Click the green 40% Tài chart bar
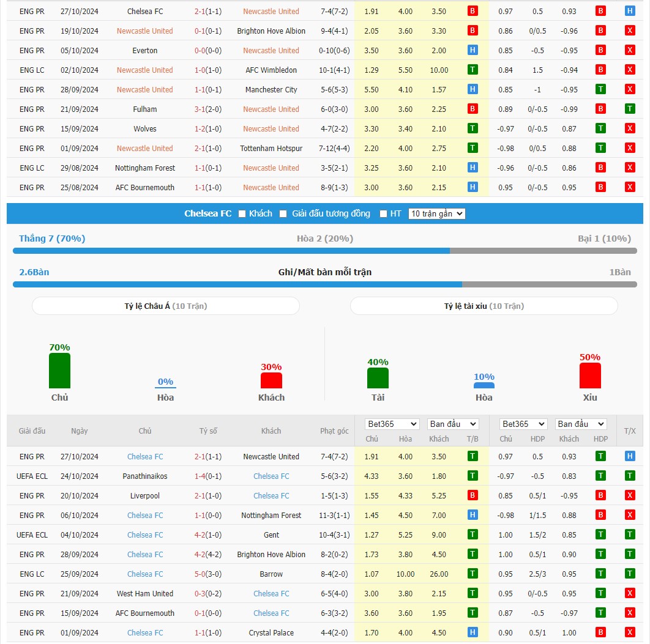This screenshot has height=644, width=650. pyautogui.click(x=378, y=378)
